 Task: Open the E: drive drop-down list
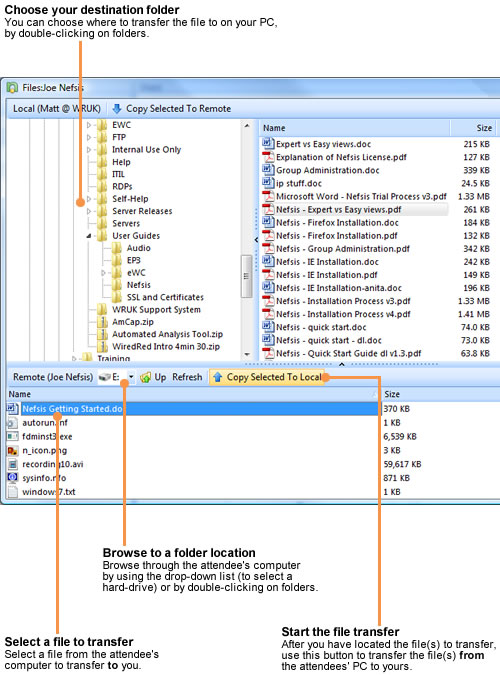[x=131, y=377]
